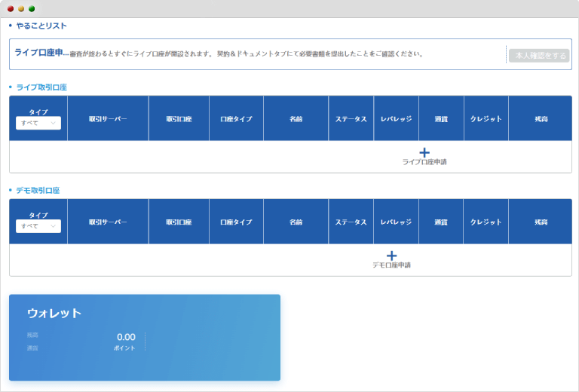Select 取引口座 header in ライブ取引口座 table
The width and height of the screenshot is (579, 392).
point(179,119)
